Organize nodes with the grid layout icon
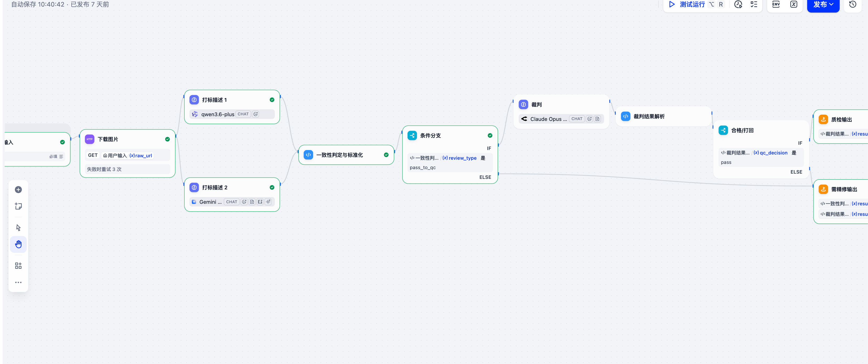Screen dimensions: 868x364 (18, 266)
